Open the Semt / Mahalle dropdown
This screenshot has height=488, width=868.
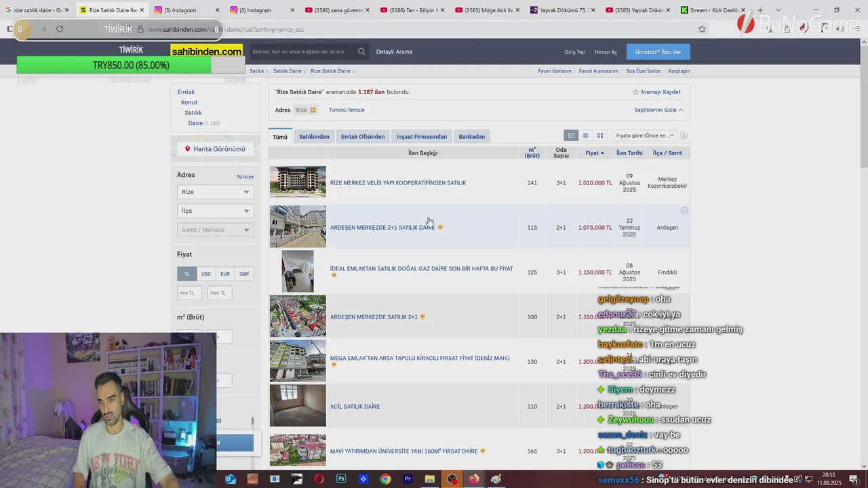pos(215,230)
